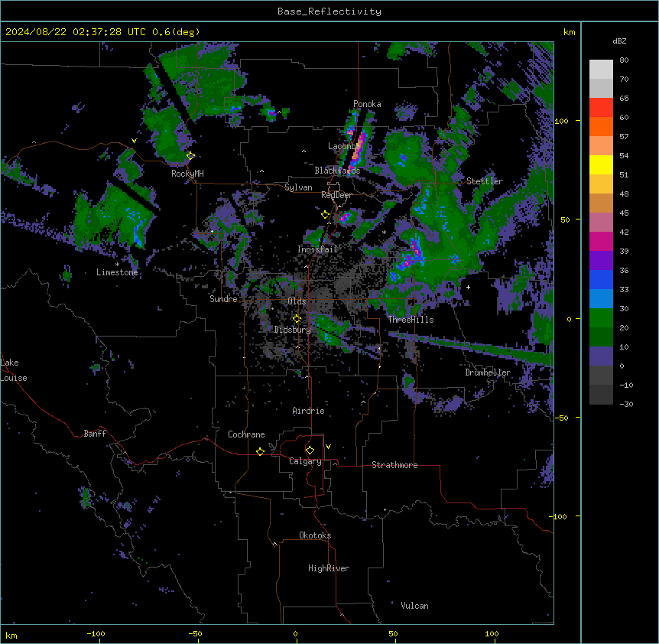Pick the red swatch between 65 and 60
659x644 pixels.
[x=601, y=108]
